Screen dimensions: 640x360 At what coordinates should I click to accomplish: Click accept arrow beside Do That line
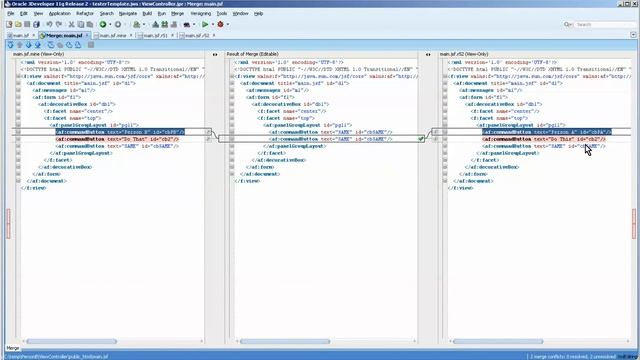(209, 139)
